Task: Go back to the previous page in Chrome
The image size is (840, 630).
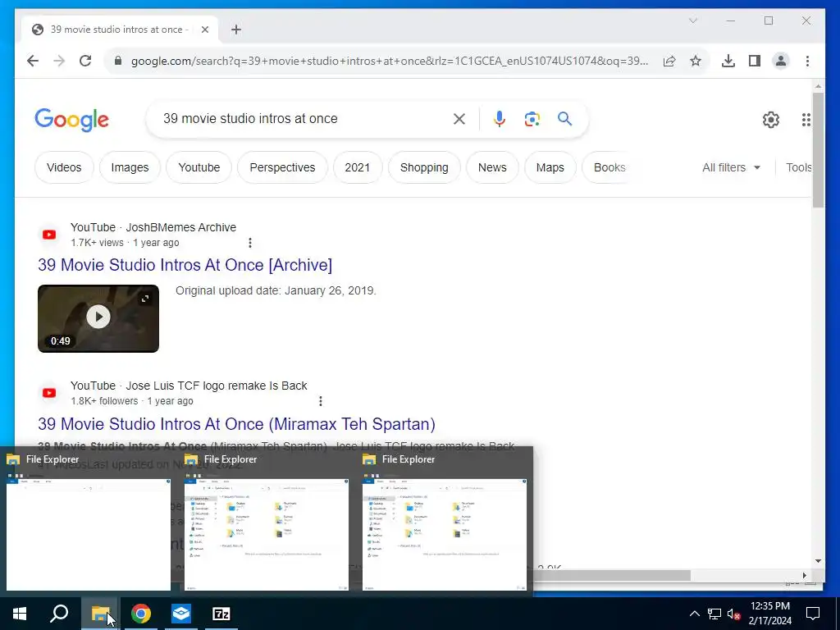Action: [33, 61]
